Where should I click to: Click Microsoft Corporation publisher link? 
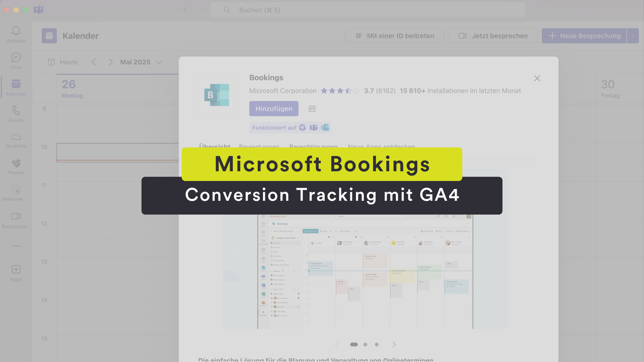point(283,91)
